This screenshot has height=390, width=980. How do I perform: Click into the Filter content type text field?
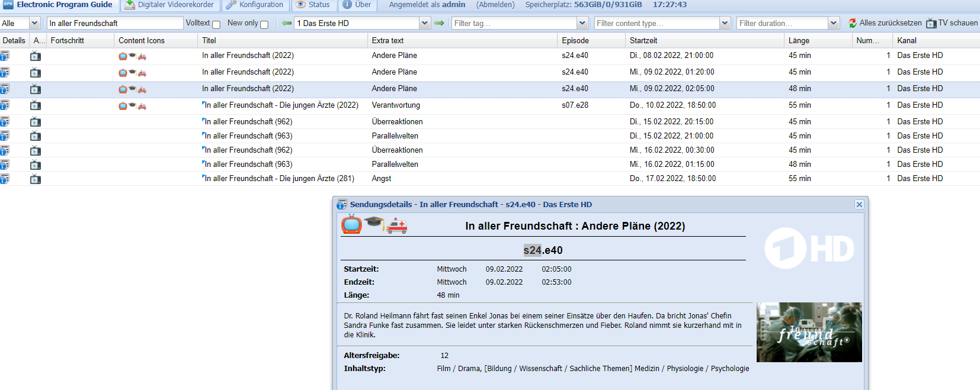click(657, 23)
